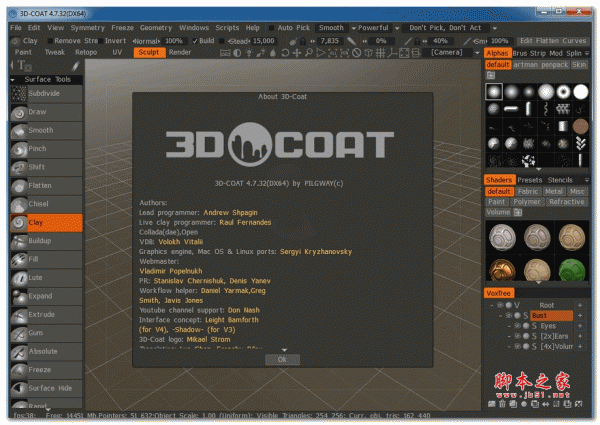Open the File menu

(16, 28)
